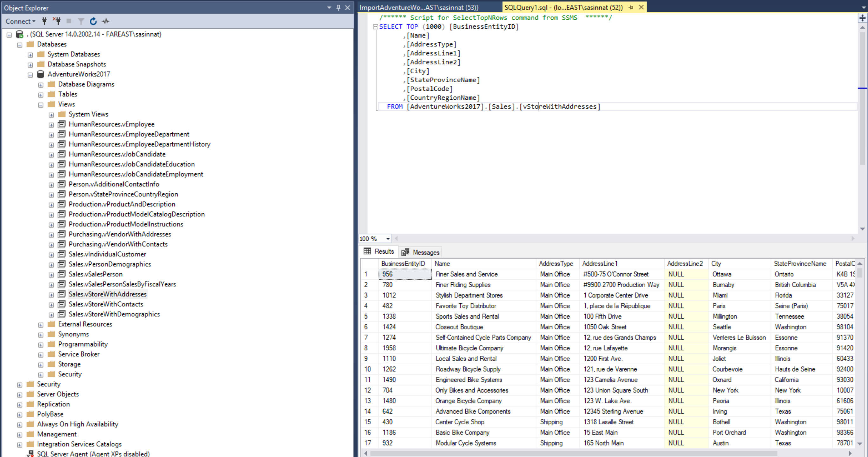
Task: Open the 100 % zoom dropdown
Action: (388, 239)
